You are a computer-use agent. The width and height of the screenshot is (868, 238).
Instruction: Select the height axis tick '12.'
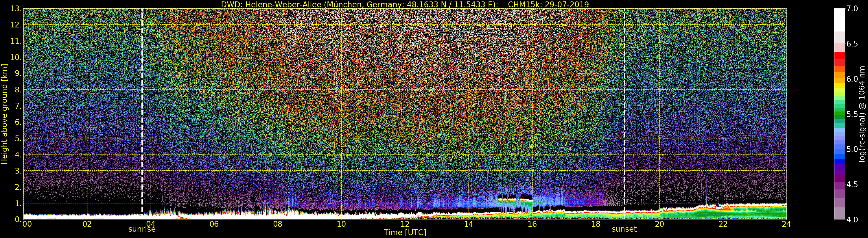click(16, 25)
